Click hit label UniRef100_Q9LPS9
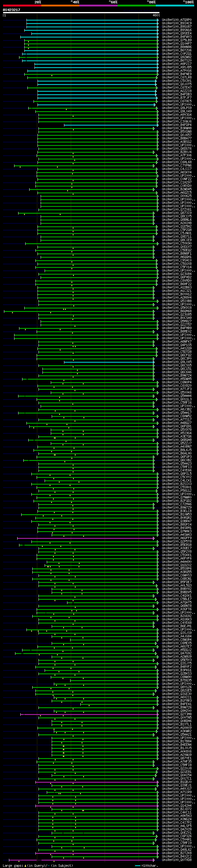The image size is (197, 868). click(176, 108)
